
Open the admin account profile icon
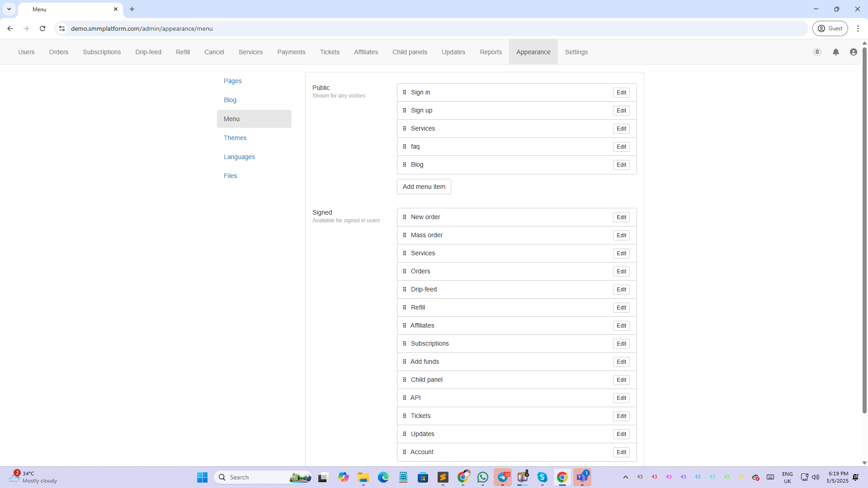pos(854,52)
